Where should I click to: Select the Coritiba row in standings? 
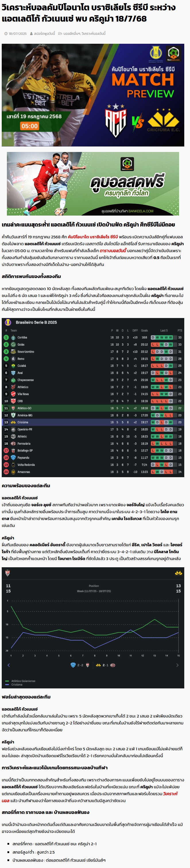tap(93, 337)
